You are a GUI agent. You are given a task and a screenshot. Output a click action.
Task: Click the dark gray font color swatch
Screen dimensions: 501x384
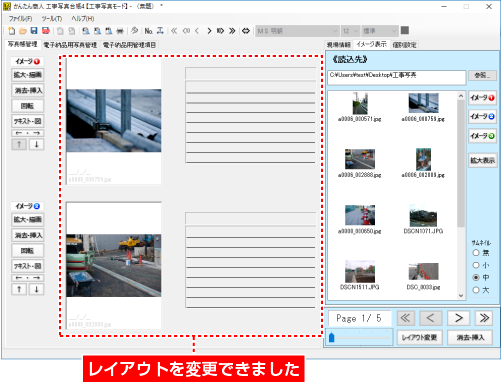(405, 31)
